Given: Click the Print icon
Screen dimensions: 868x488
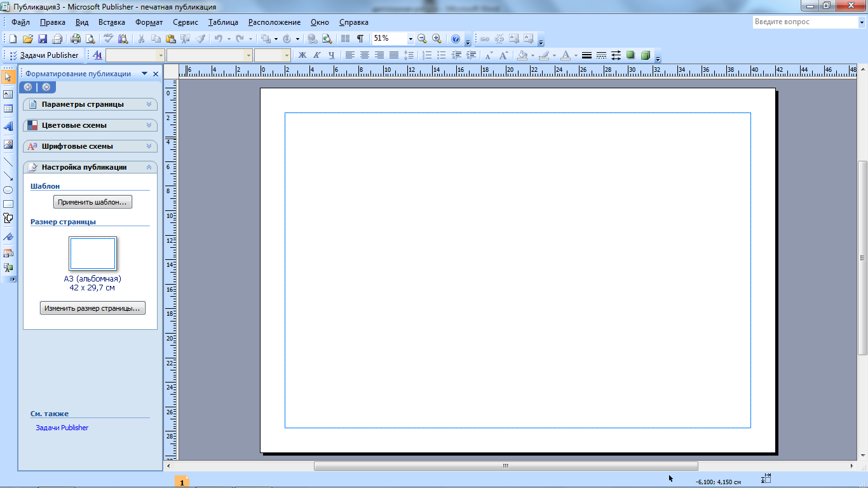Looking at the screenshot, I should (x=76, y=39).
